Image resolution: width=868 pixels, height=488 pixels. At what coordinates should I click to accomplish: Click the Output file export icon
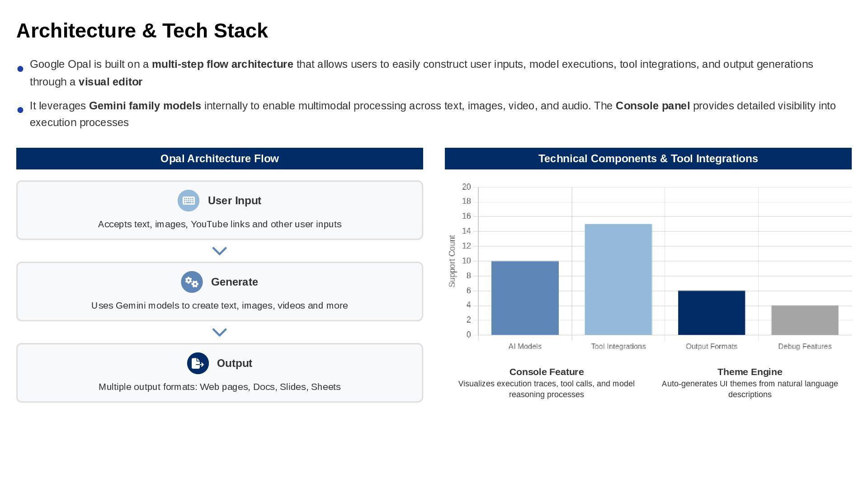[x=198, y=363]
